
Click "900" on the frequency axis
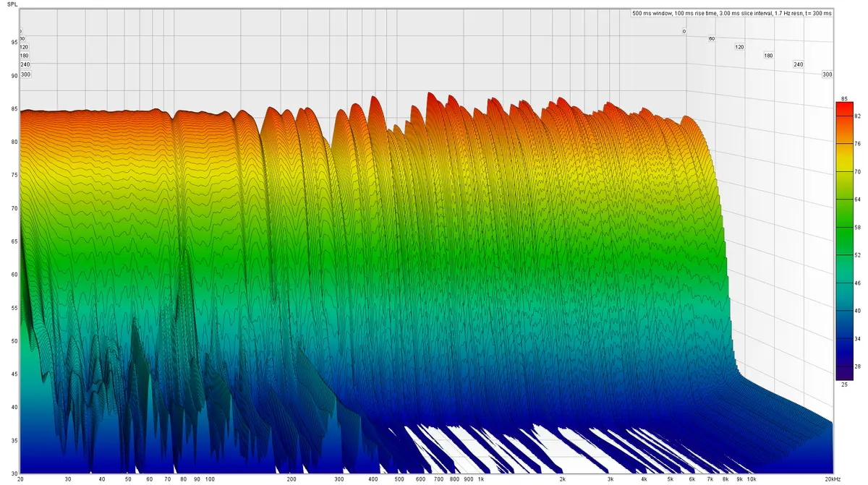[x=468, y=479]
